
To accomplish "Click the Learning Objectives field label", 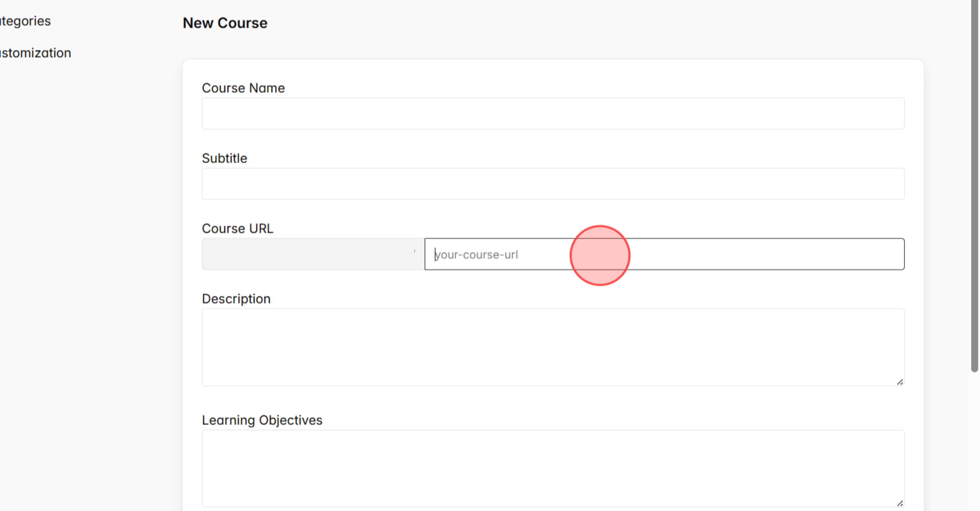I will (x=262, y=420).
